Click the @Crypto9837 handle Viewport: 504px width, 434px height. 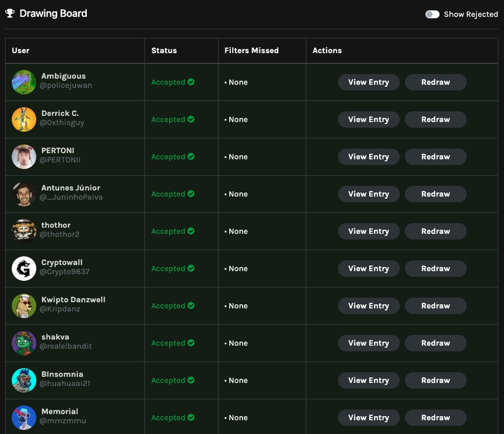(x=65, y=272)
